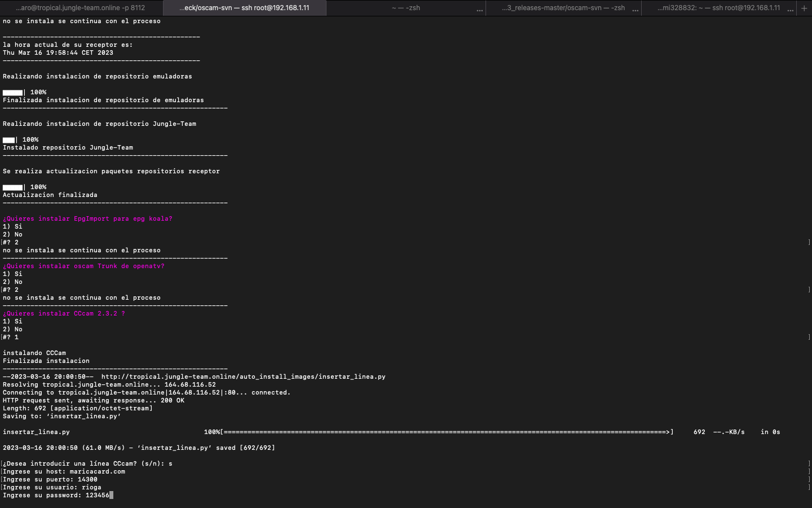Click the magenta oscam Trunk question line
Image resolution: width=812 pixels, height=508 pixels.
[x=83, y=266]
